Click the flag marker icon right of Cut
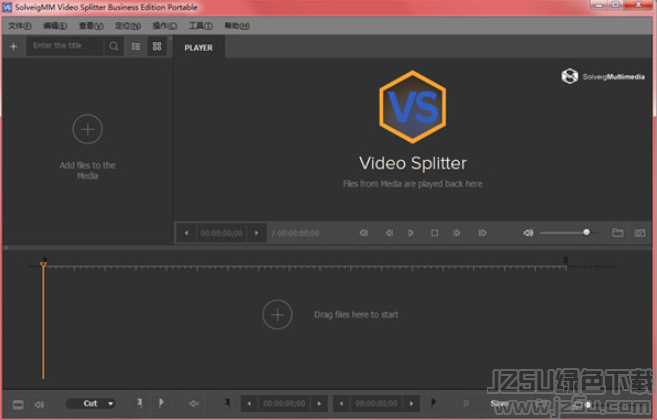The width and height of the screenshot is (657, 420). pos(161,403)
